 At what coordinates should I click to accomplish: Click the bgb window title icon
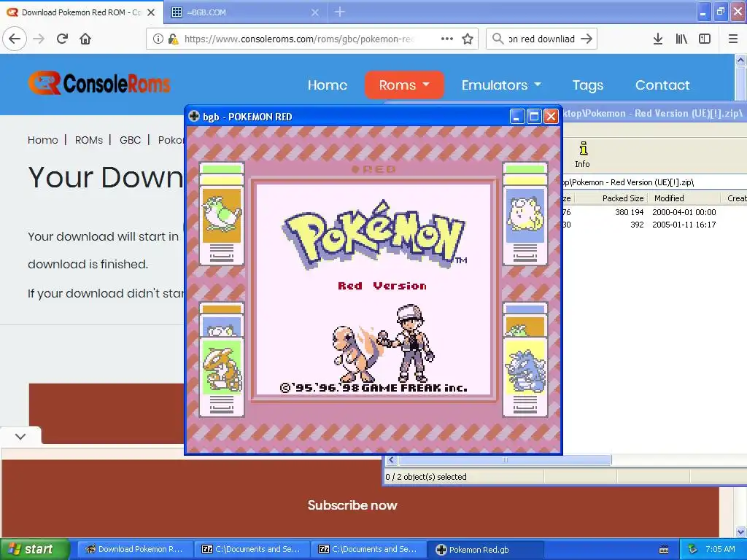pos(194,116)
